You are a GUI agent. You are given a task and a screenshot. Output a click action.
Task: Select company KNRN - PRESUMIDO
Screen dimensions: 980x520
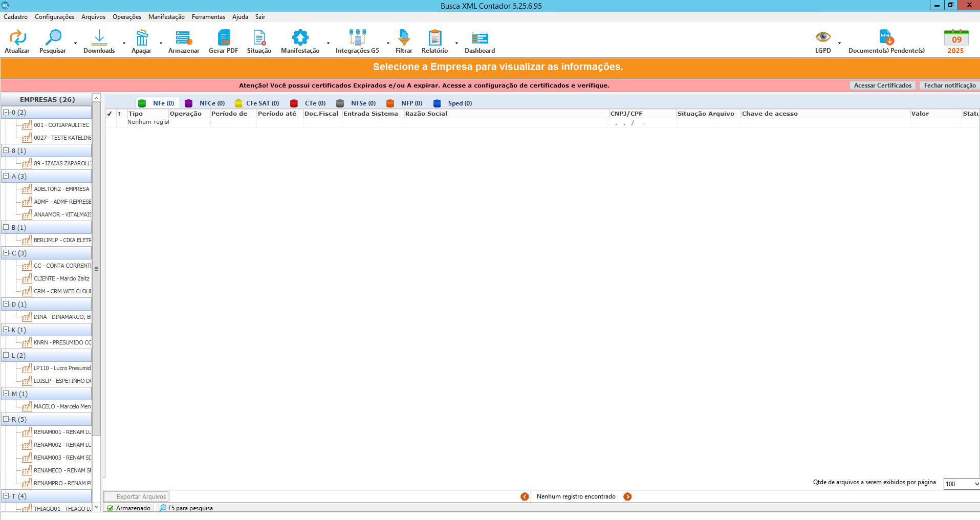56,342
